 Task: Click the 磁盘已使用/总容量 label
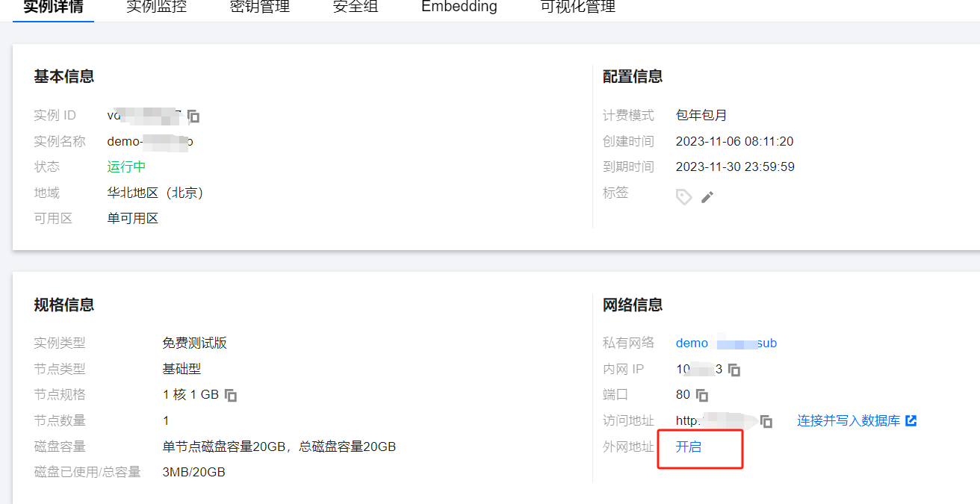click(x=87, y=472)
